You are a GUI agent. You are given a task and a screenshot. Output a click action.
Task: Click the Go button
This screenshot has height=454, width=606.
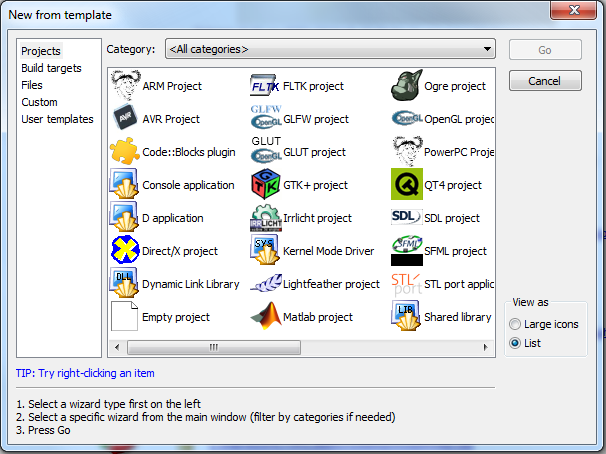pos(545,50)
